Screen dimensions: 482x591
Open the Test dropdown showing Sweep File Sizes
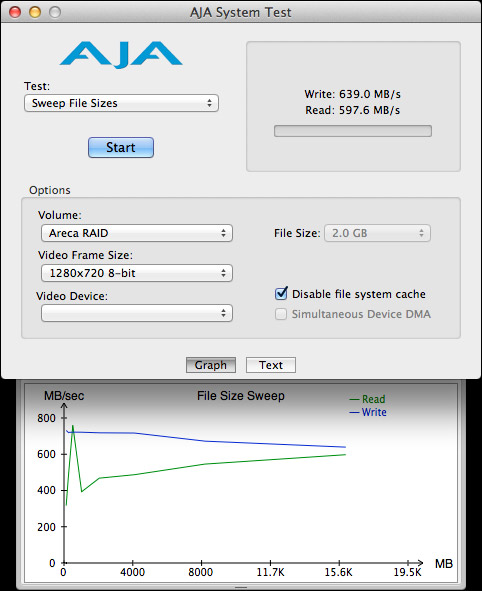point(121,103)
